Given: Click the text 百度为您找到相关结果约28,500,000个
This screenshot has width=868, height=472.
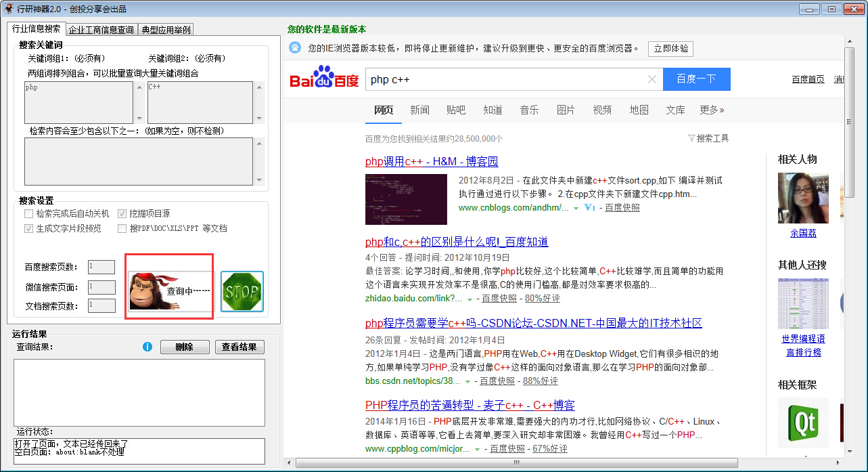Looking at the screenshot, I should (x=434, y=139).
